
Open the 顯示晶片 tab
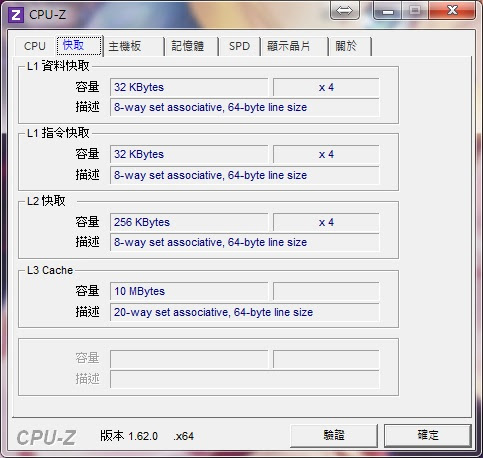tap(294, 46)
